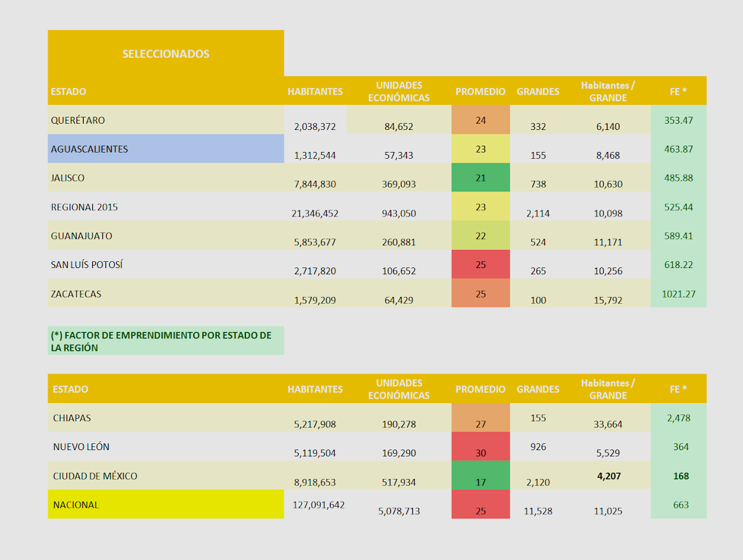Select Jalisco's green promedio cell 21

480,178
